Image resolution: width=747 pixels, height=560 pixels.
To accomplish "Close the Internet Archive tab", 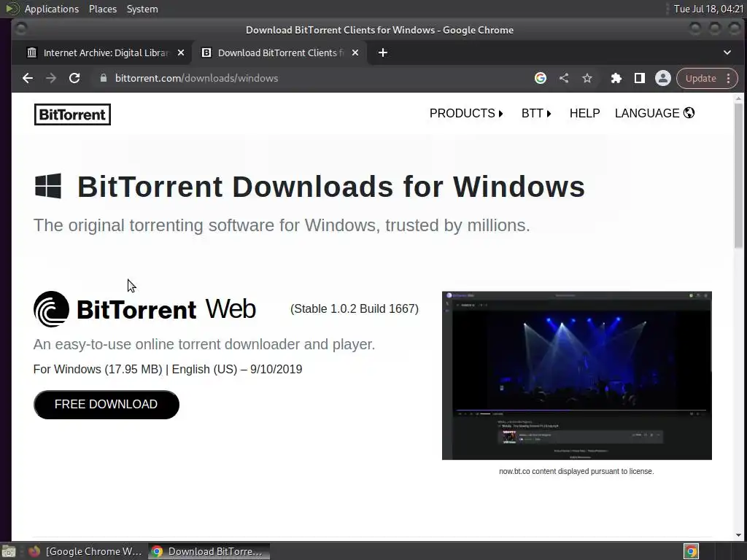I will (181, 52).
